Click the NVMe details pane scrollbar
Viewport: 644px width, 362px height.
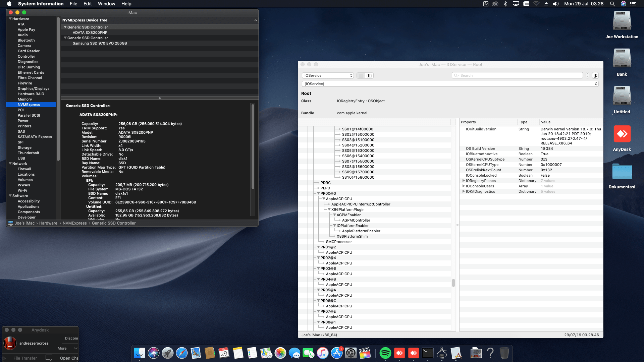[253, 146]
